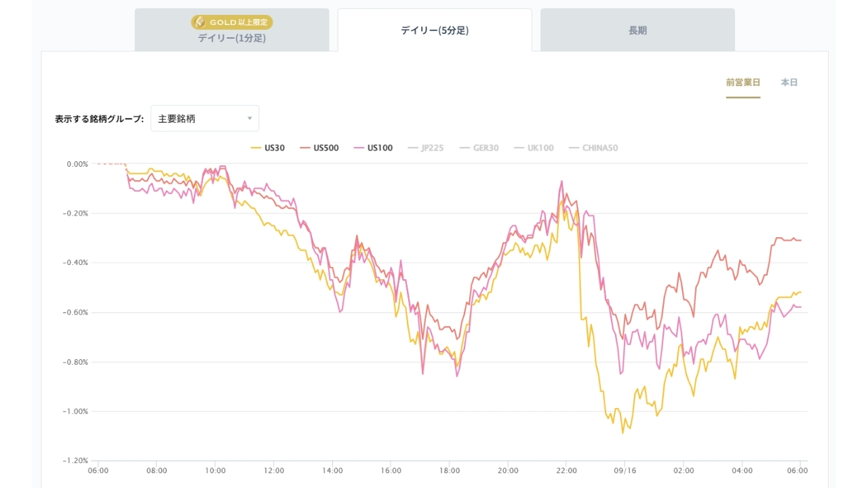Click the 09/16 date axis label

[625, 470]
